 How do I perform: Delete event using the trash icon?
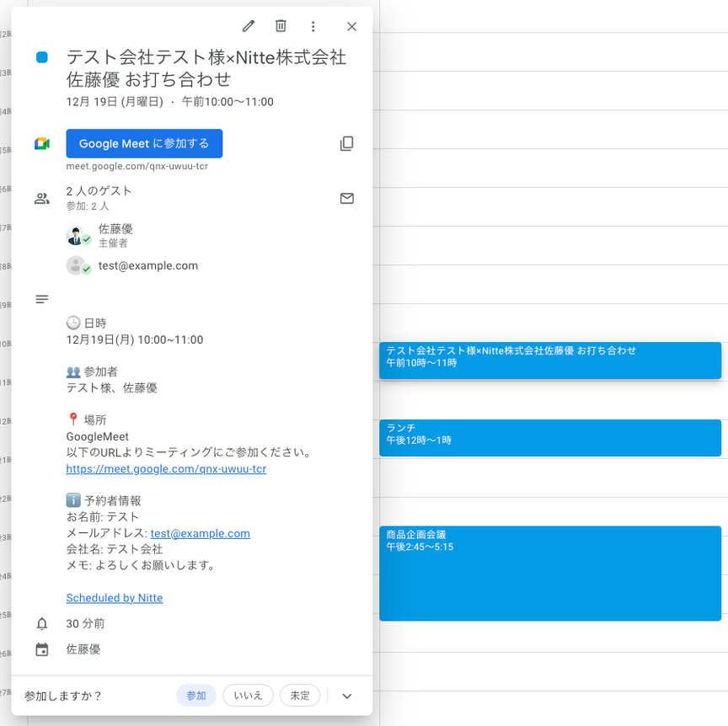point(281,26)
